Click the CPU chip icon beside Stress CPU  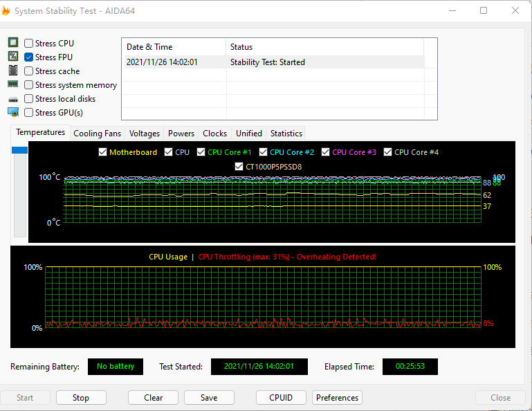[x=13, y=43]
